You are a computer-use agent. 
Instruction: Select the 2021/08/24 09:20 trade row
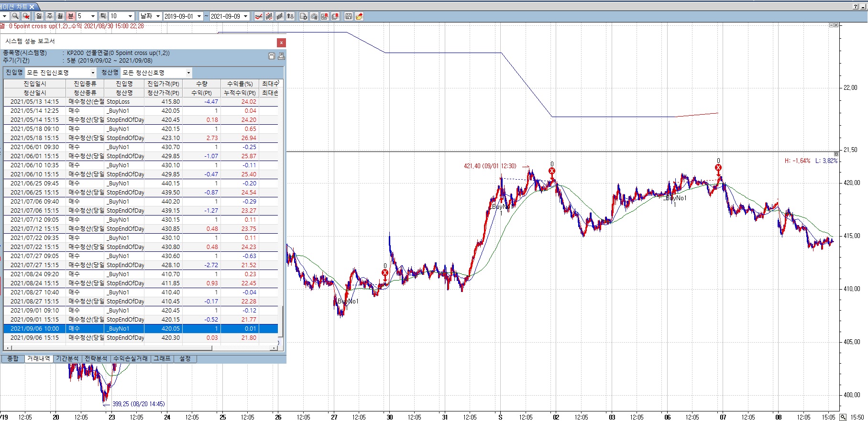(35, 274)
